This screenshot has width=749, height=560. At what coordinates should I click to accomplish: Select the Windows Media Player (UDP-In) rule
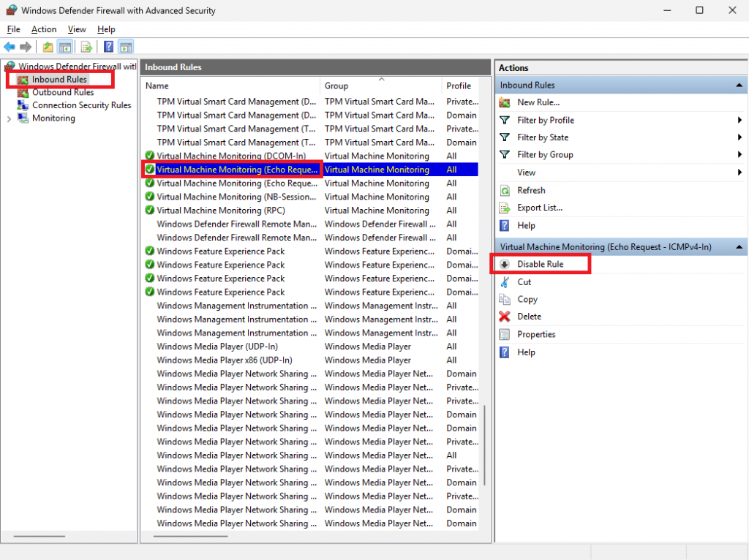click(x=217, y=347)
